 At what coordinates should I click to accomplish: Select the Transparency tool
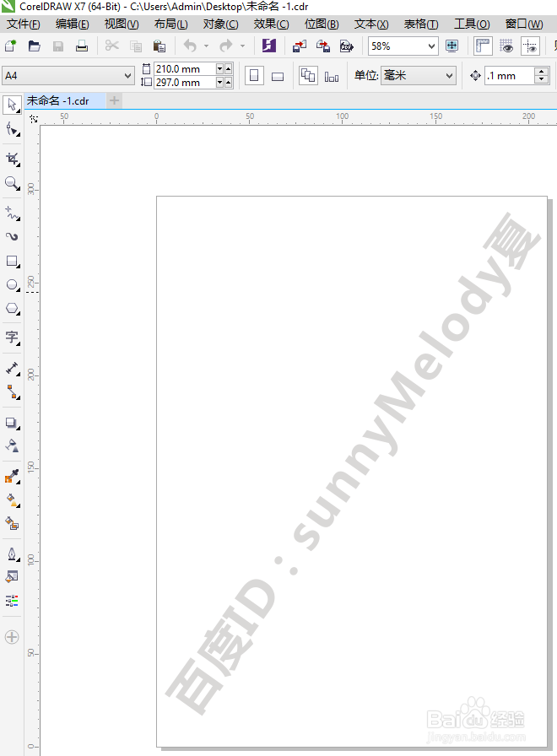click(x=12, y=446)
